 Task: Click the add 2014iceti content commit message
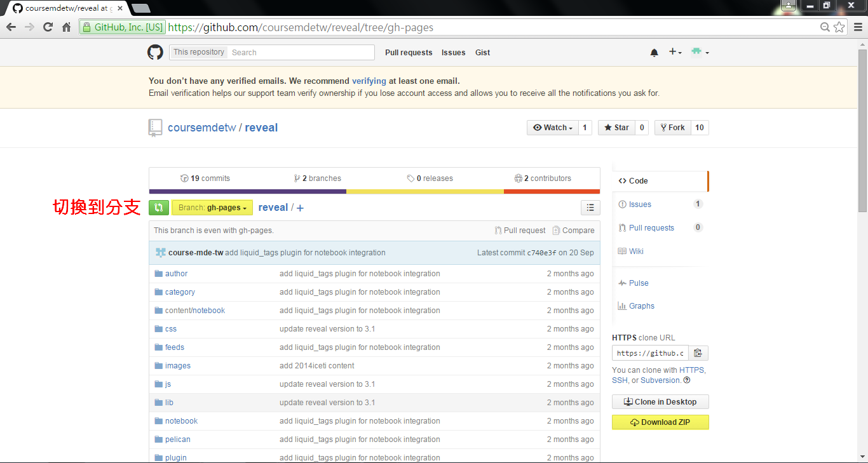(x=317, y=366)
